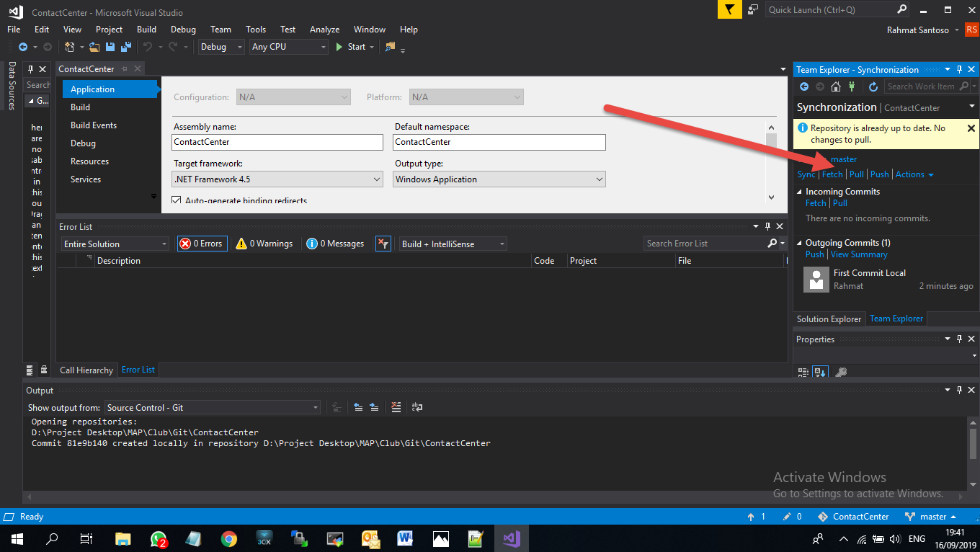980x552 pixels.
Task: Click the View Summary link
Action: (859, 254)
